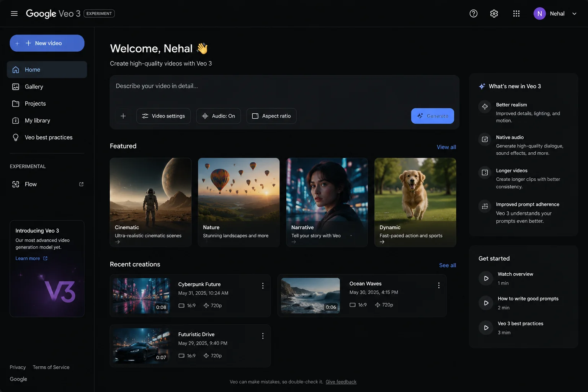This screenshot has width=588, height=392.
Task: Open the Settings gear icon
Action: [x=494, y=13]
